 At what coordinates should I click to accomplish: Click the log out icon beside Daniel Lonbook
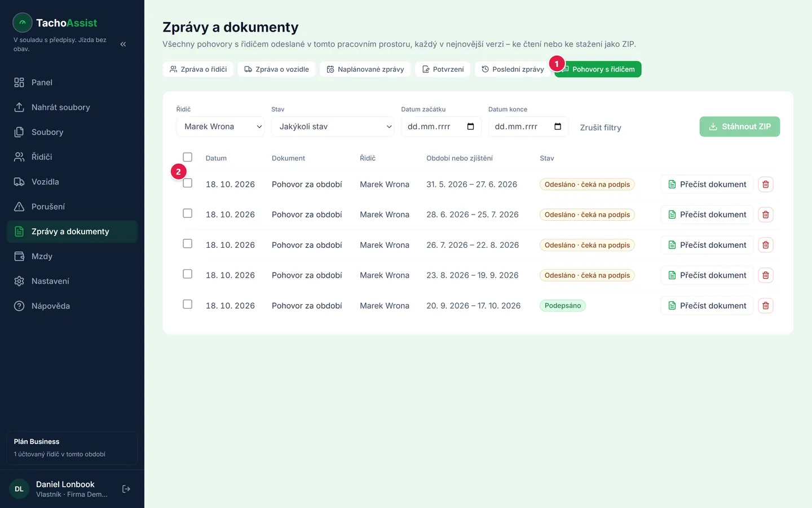(x=126, y=489)
